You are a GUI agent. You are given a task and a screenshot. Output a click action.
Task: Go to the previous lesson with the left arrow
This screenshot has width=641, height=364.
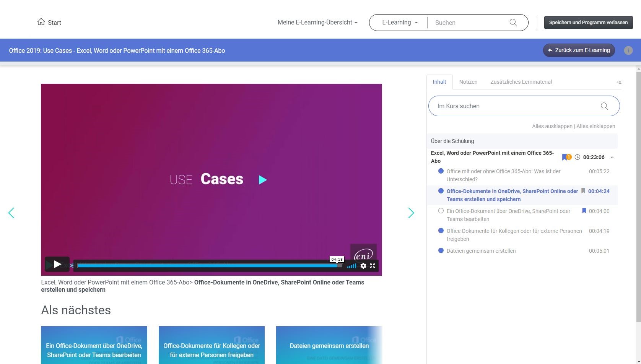tap(11, 213)
